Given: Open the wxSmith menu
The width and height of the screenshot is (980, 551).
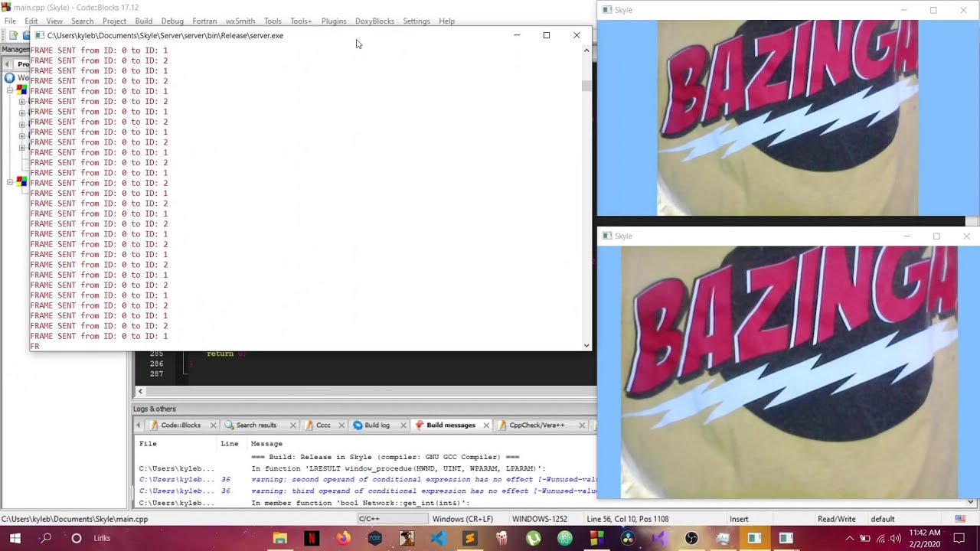Looking at the screenshot, I should pyautogui.click(x=240, y=21).
